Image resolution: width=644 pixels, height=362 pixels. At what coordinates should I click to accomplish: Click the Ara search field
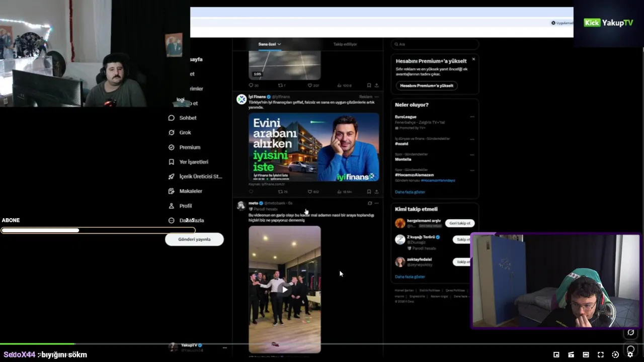tap(435, 44)
